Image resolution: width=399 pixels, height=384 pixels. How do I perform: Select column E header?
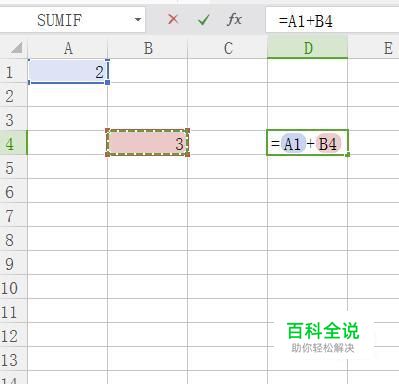[374, 48]
